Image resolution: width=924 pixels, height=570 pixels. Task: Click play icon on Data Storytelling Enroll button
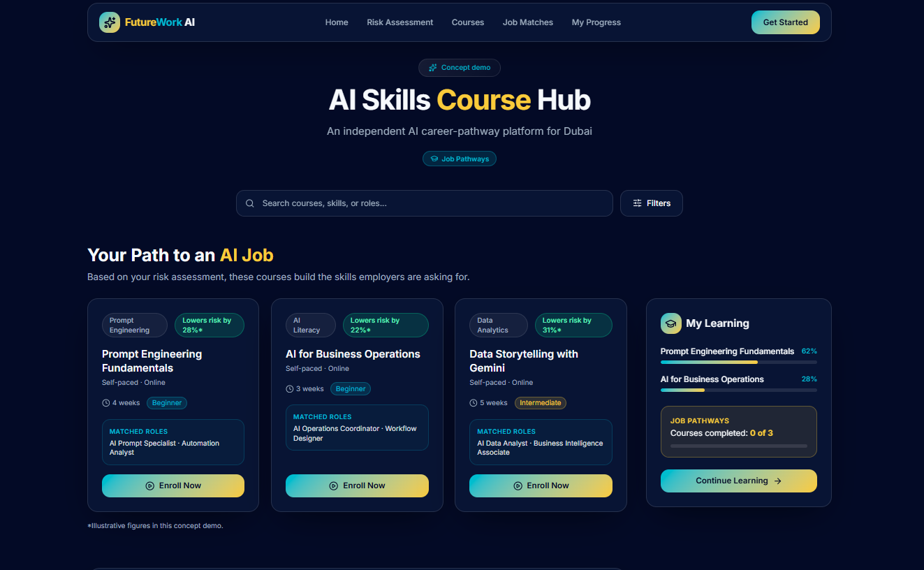pyautogui.click(x=518, y=485)
